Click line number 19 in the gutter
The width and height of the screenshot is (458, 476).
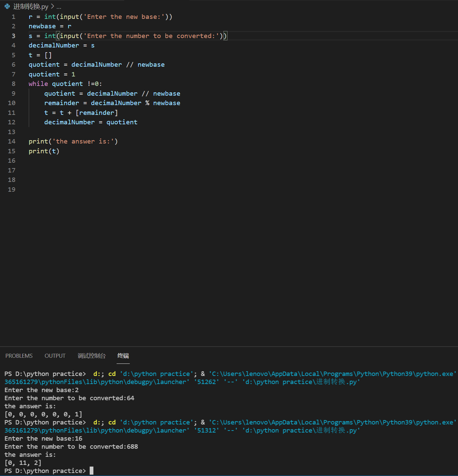coord(12,190)
